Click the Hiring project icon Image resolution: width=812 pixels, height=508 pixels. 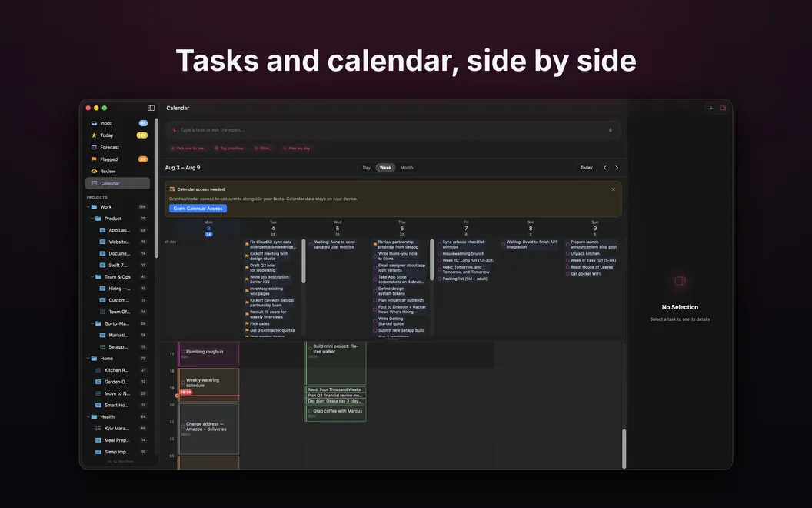(102, 288)
